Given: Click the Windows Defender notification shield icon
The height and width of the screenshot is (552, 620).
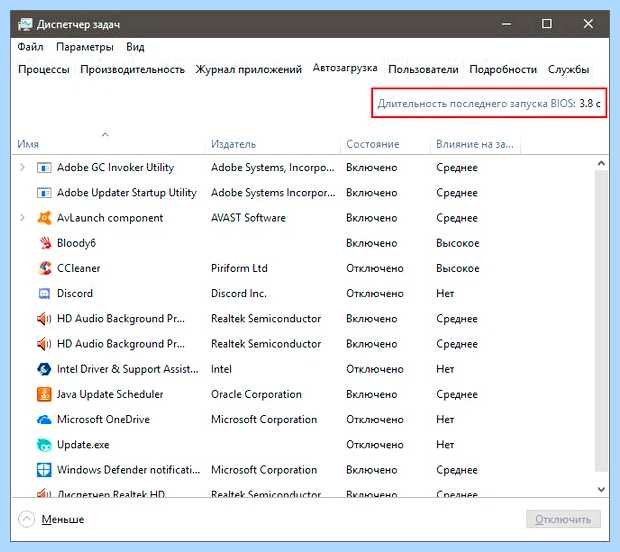Looking at the screenshot, I should pos(44,470).
